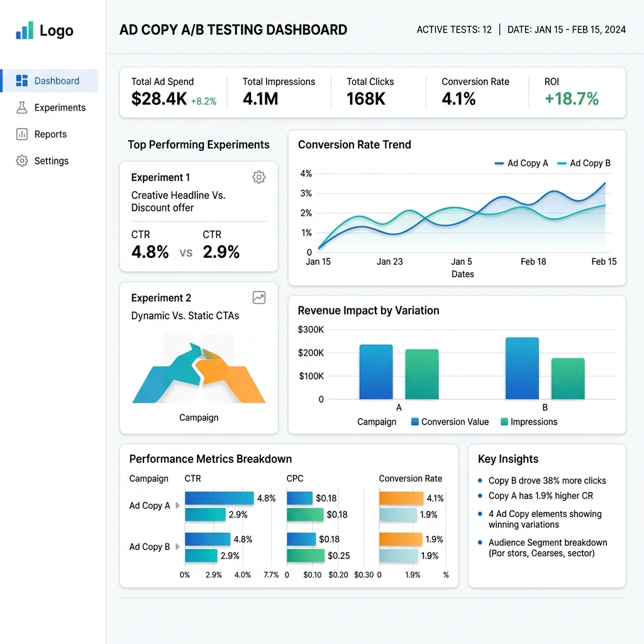Click the Reports chart icon
This screenshot has width=644, height=644.
point(22,135)
